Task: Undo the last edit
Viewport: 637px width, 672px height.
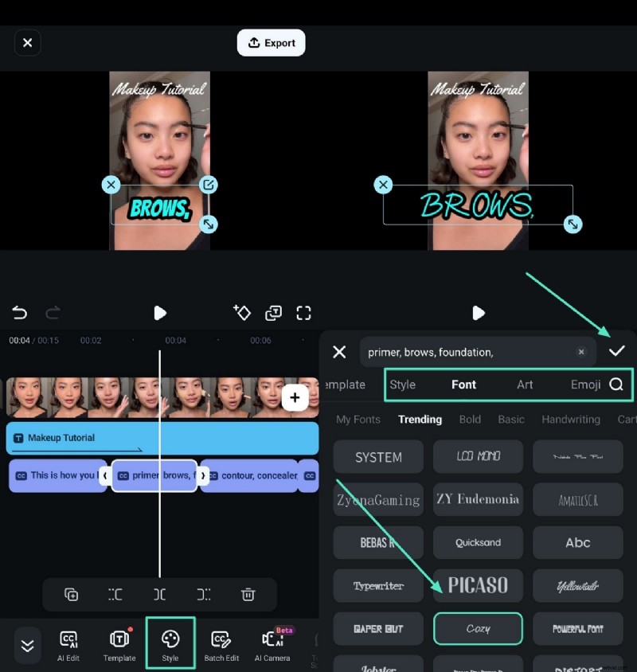Action: [20, 313]
